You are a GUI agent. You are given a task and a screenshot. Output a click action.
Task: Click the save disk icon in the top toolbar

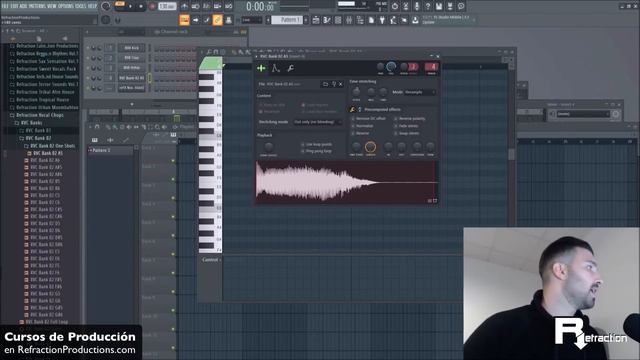point(439,6)
